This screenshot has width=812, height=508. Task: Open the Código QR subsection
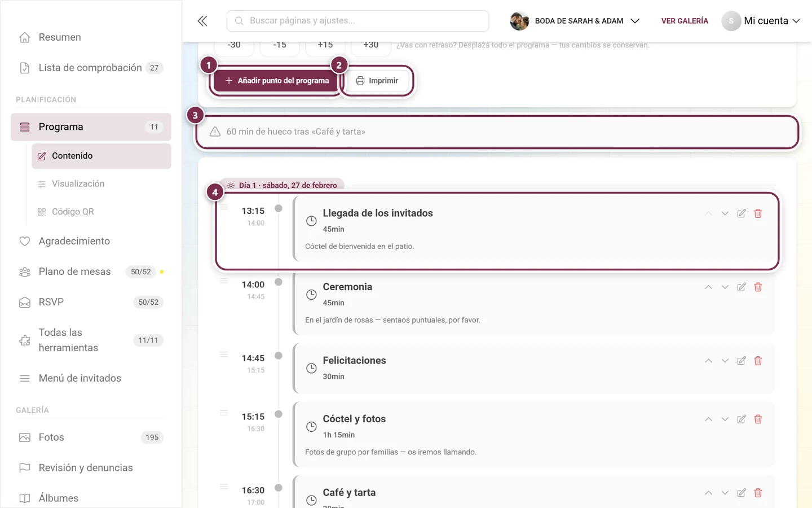tap(101, 212)
